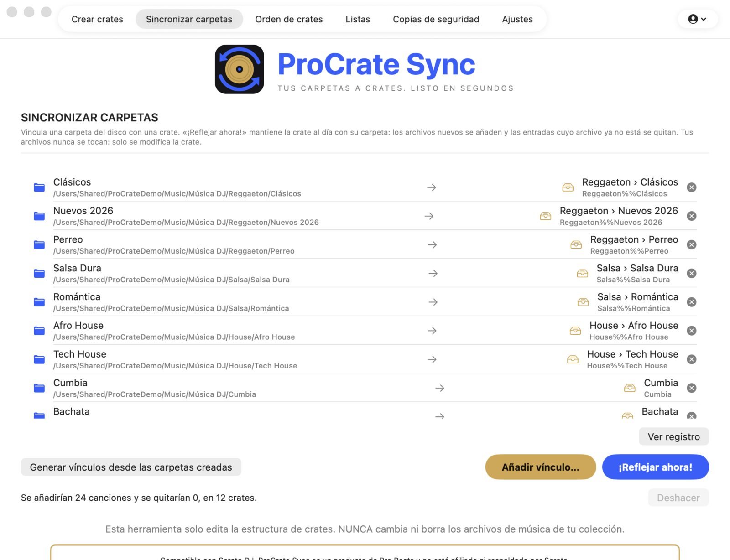Go to the Listas tab
Viewport: 730px width, 560px height.
pyautogui.click(x=358, y=19)
